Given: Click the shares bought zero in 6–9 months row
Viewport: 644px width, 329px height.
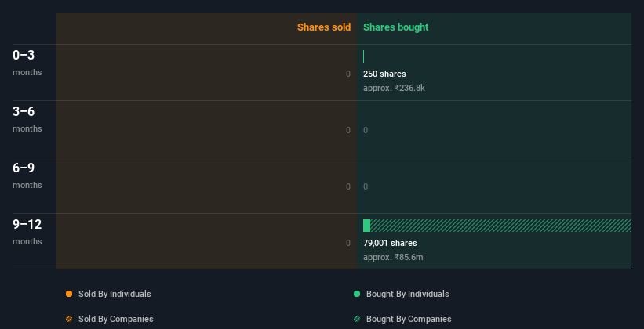Looking at the screenshot, I should coord(366,186).
